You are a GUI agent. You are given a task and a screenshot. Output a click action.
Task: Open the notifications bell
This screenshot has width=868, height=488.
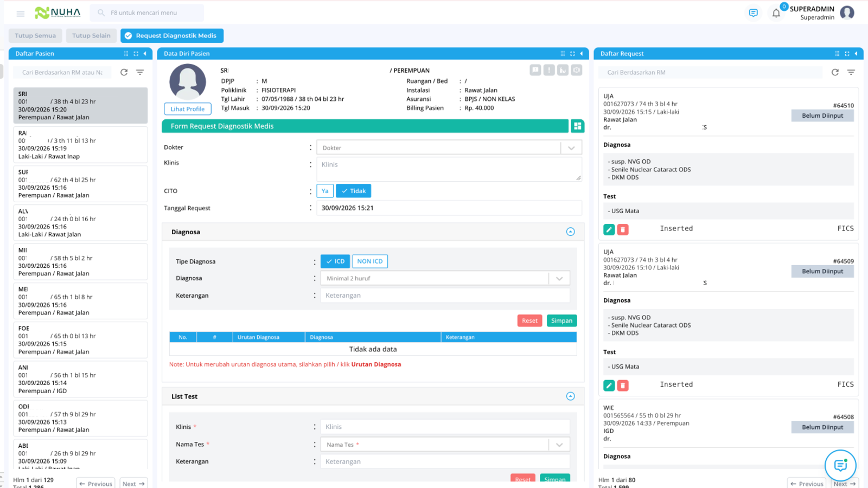[x=776, y=13]
